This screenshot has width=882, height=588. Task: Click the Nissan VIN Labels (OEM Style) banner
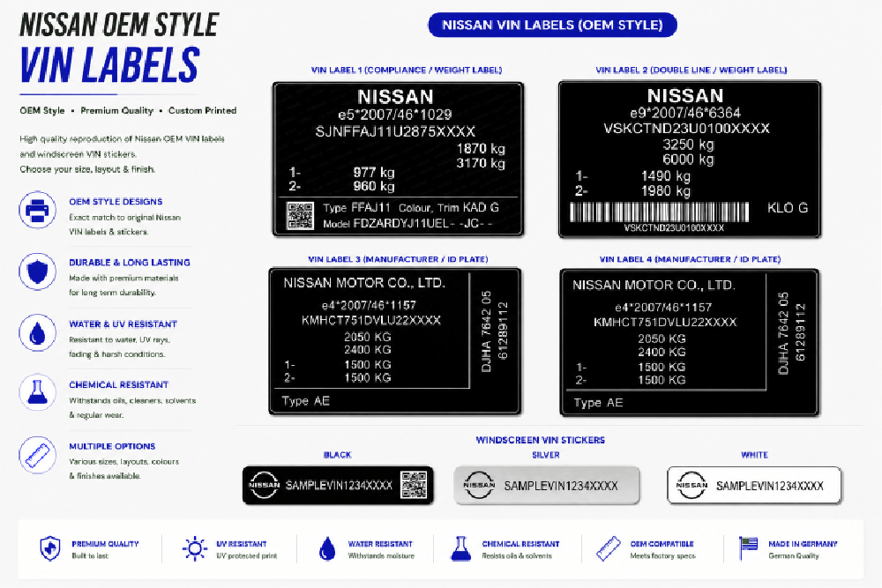(x=552, y=25)
